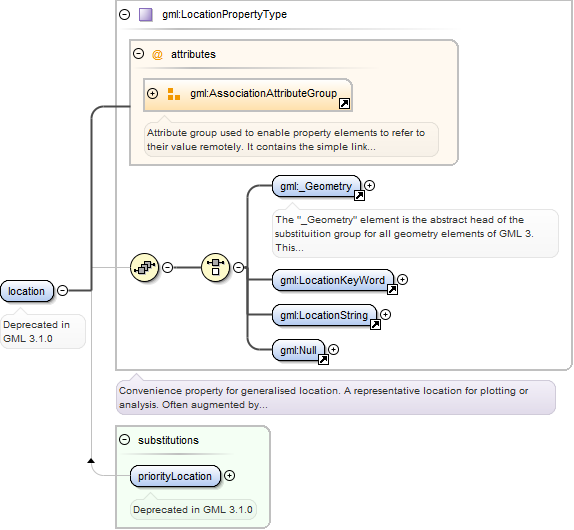Select the priorityLocation element
The width and height of the screenshot is (574, 530).
click(175, 476)
